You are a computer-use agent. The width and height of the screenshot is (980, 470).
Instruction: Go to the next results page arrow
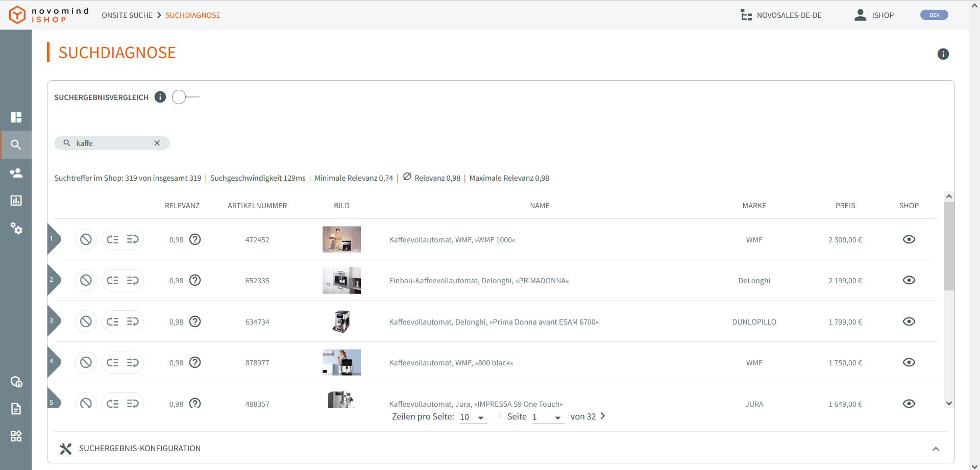[x=603, y=416]
